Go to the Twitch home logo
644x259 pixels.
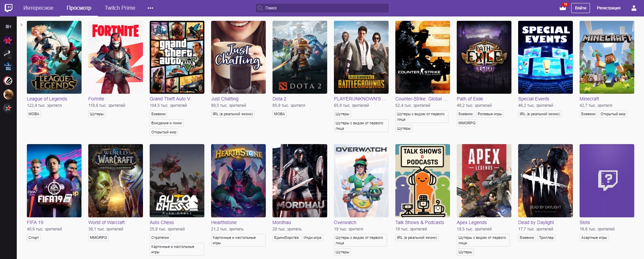(x=9, y=8)
